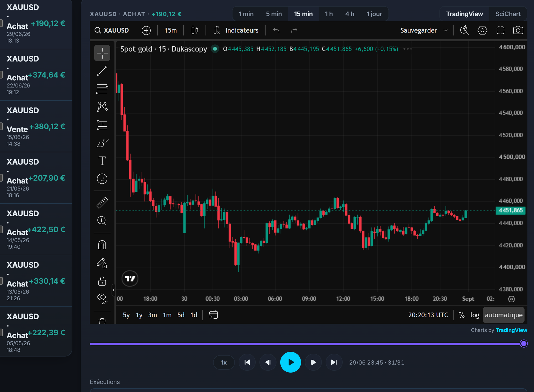
Task: Open the Fibonacci retracement tools
Action: [102, 89]
